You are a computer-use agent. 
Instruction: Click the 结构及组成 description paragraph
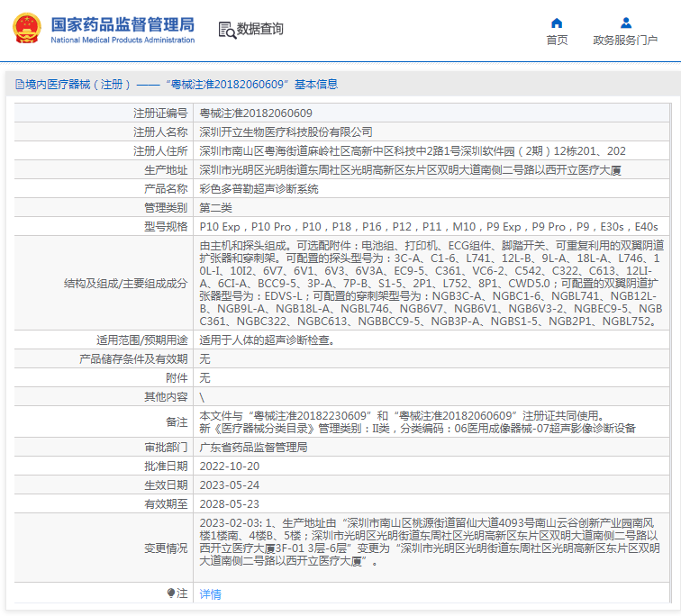coord(431,284)
